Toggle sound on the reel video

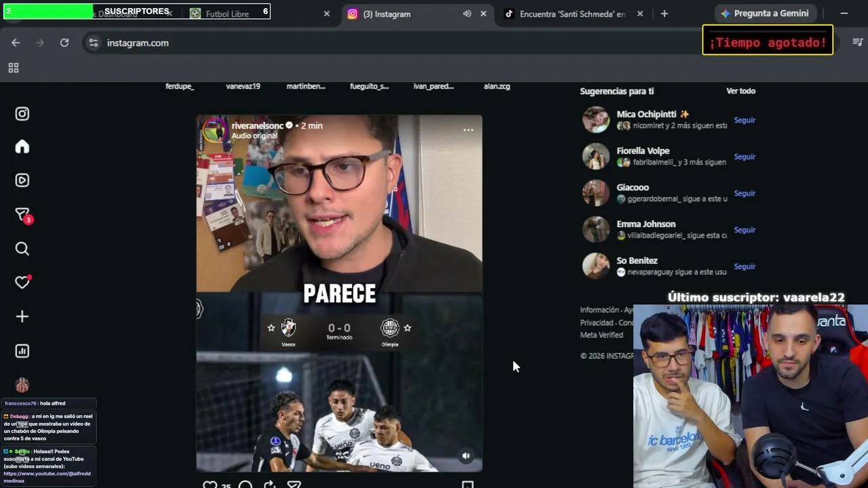coord(466,456)
